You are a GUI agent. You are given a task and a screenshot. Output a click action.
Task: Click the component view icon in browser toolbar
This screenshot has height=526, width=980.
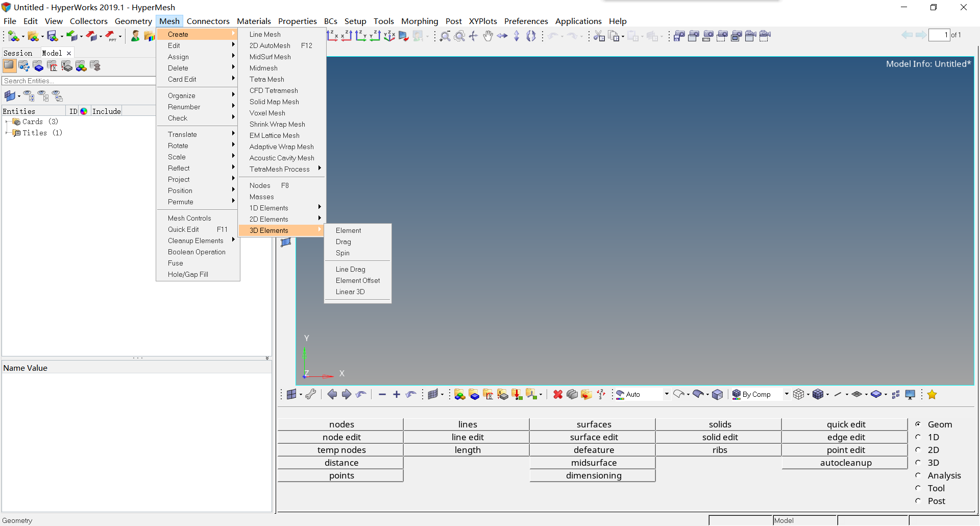(x=38, y=65)
